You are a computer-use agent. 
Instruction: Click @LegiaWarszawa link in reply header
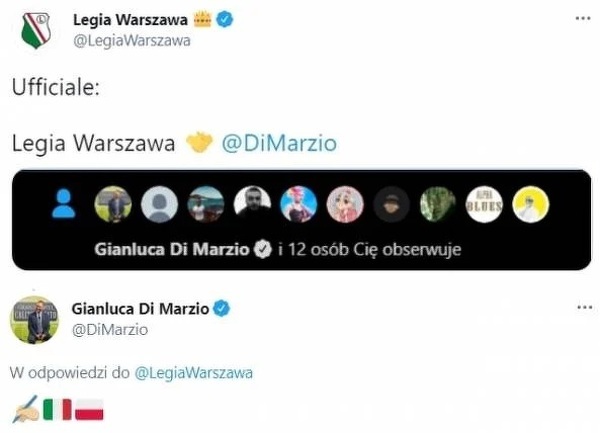coord(194,373)
